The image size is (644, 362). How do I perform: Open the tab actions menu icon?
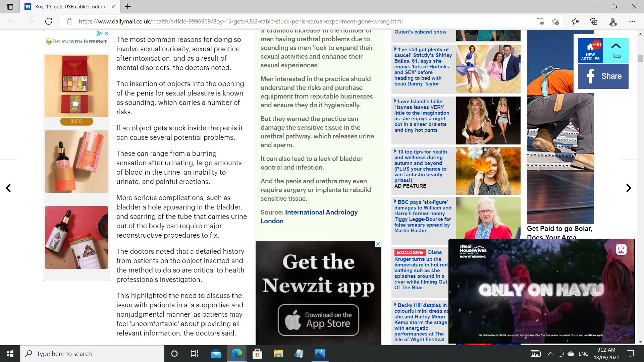[10, 6]
